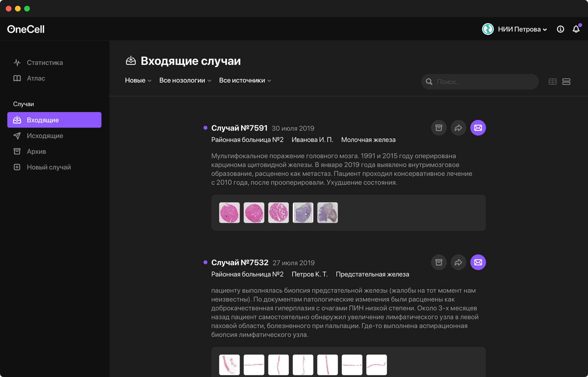The height and width of the screenshot is (377, 588).
Task: Forward case №7532 using the share arrow
Action: (x=458, y=262)
